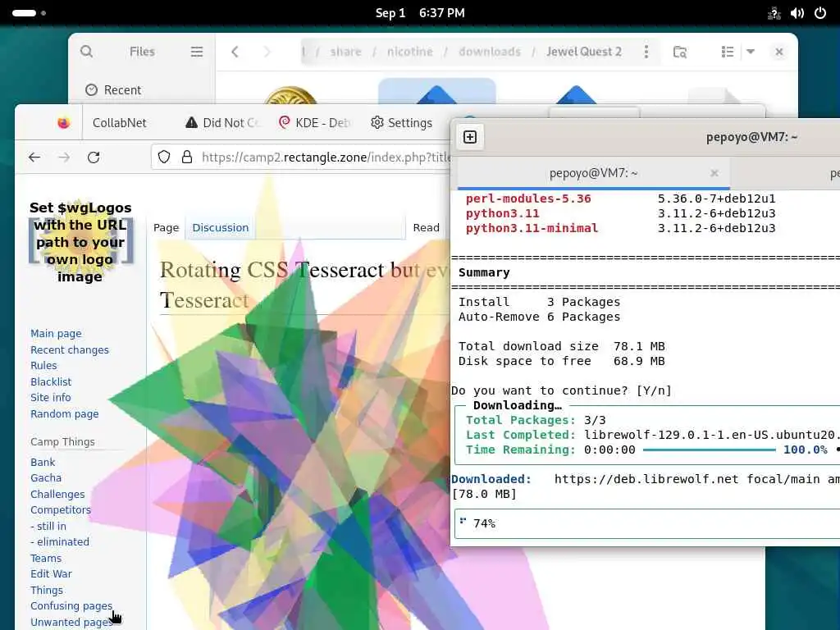Open the Unwanted pages link
This screenshot has height=630, width=840.
[x=71, y=622]
